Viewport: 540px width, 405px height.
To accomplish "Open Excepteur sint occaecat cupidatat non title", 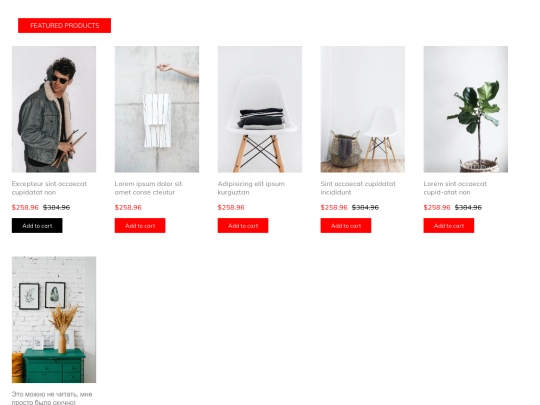I will tap(49, 188).
